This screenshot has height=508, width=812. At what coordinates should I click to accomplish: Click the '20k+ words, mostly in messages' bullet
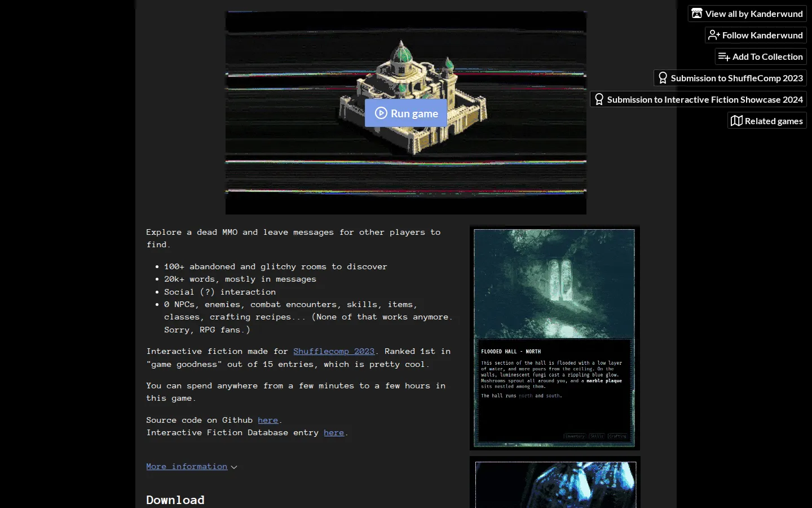[240, 279]
